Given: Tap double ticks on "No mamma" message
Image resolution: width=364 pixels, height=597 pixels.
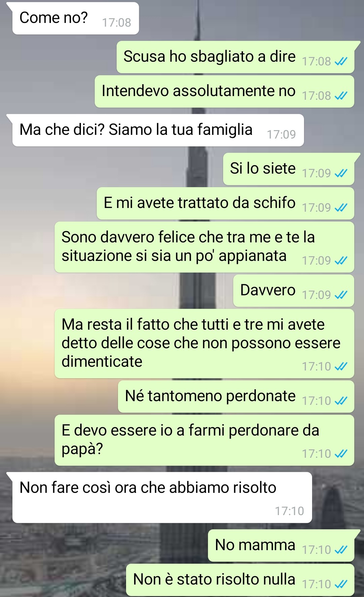Looking at the screenshot, I should click(341, 550).
